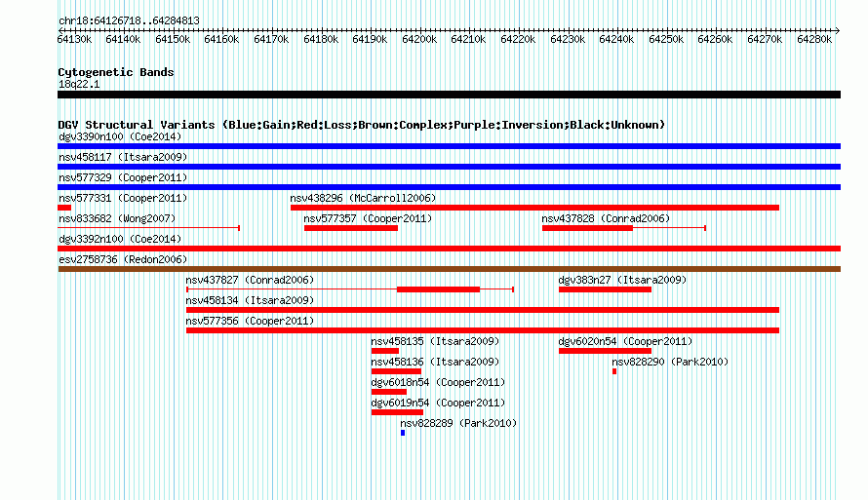Click the 18q22.1 band label

pos(79,84)
